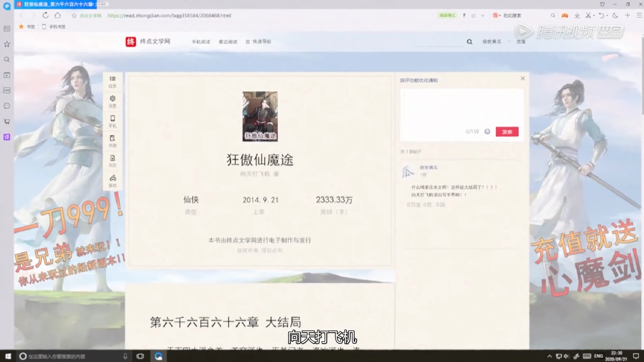Expand the search engine selector dropdown arrow
Screen dimensions: 644x362
click(500, 16)
